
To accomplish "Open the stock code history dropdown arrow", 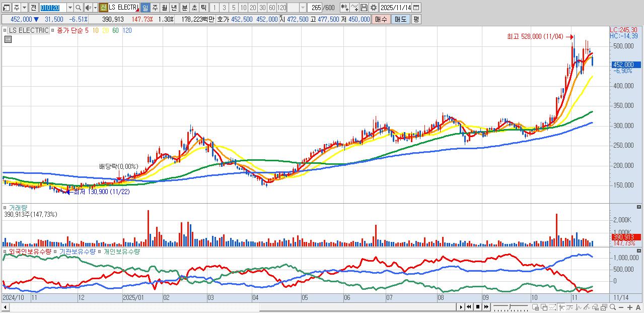I will tap(70, 8).
